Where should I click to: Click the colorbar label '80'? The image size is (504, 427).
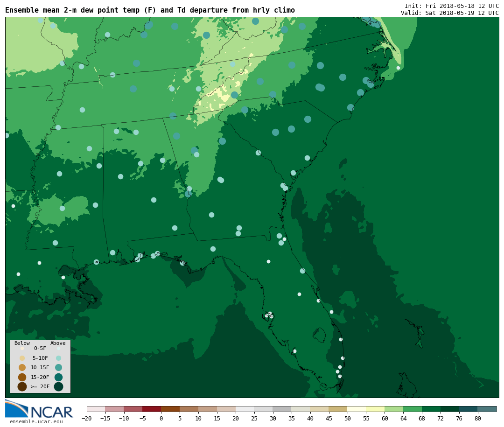click(478, 418)
